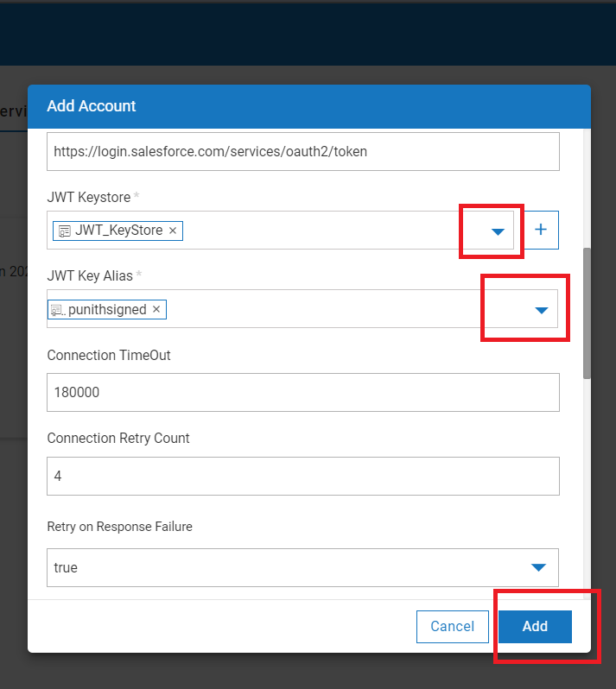Expand the JWT Keystore dropdown arrow

pyautogui.click(x=498, y=231)
